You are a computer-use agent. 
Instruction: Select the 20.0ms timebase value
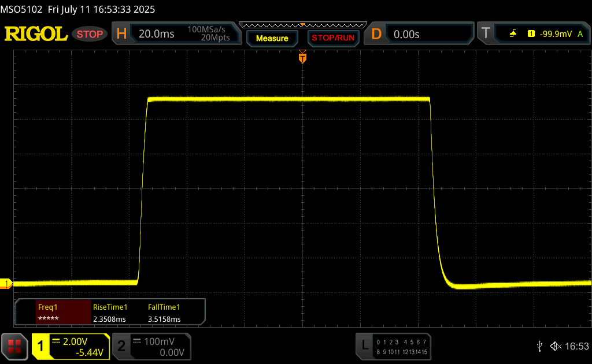click(x=156, y=34)
